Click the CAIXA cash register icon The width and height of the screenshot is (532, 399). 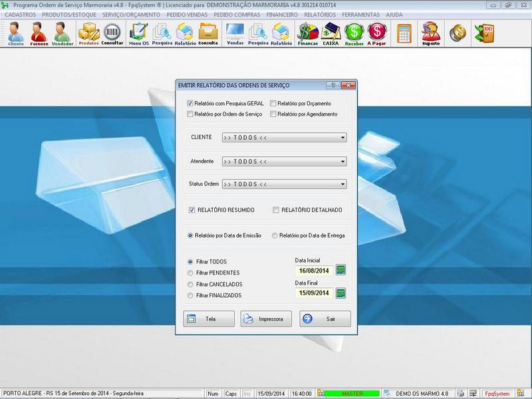(331, 33)
